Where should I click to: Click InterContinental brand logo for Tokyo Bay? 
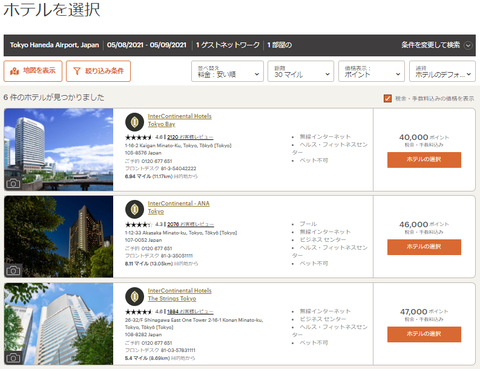pyautogui.click(x=135, y=122)
